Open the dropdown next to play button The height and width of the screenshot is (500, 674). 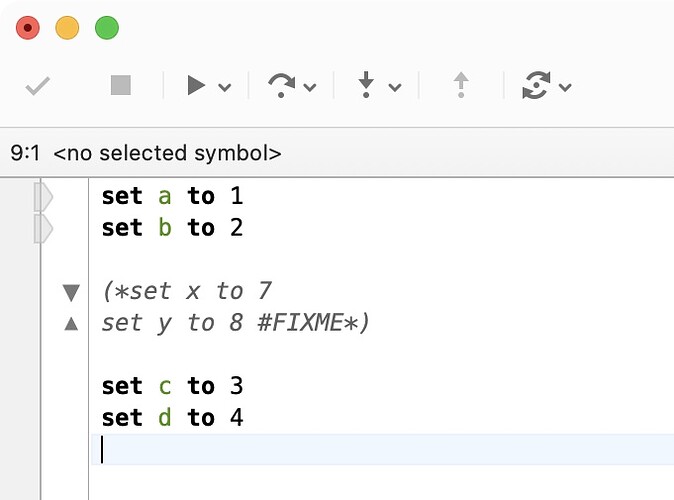pos(225,87)
